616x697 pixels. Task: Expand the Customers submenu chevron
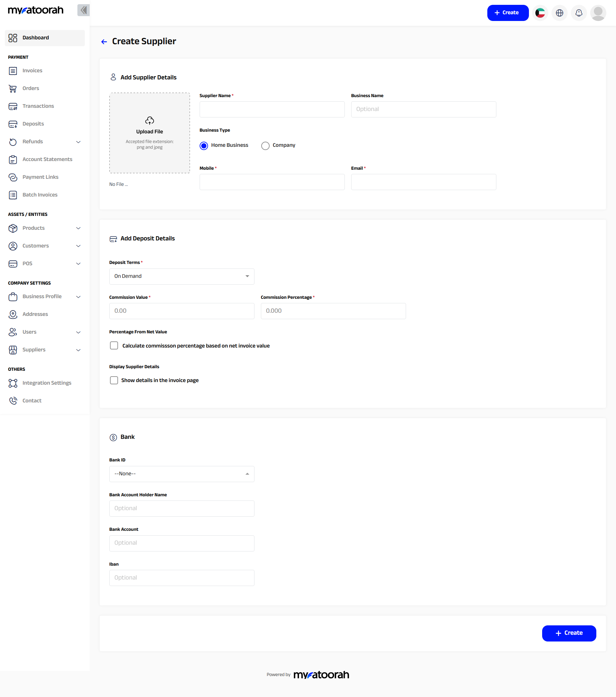tap(78, 246)
